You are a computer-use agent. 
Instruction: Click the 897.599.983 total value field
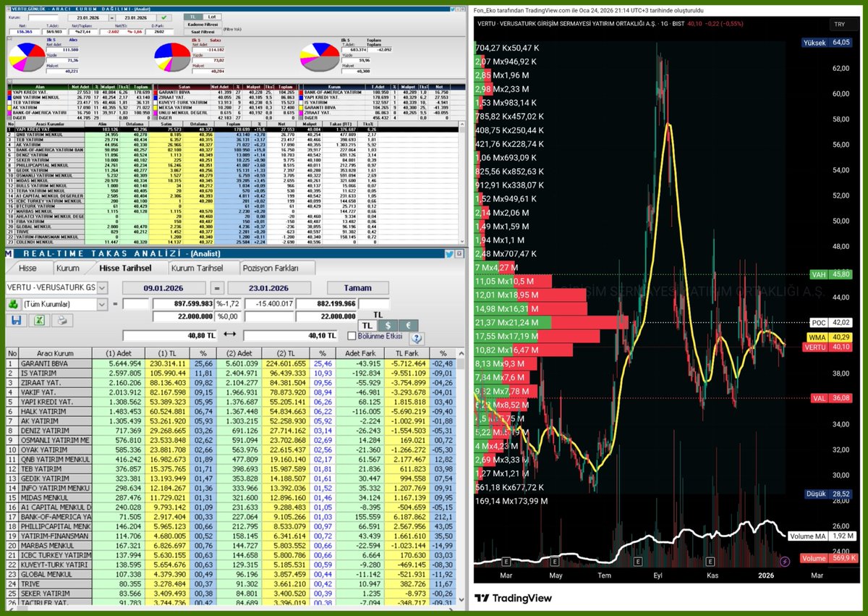pyautogui.click(x=182, y=304)
